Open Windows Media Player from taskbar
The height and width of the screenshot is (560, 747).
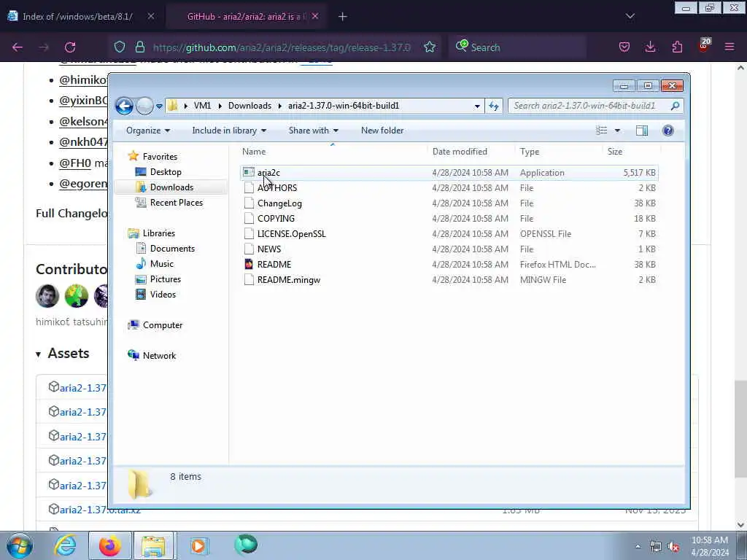[198, 545]
